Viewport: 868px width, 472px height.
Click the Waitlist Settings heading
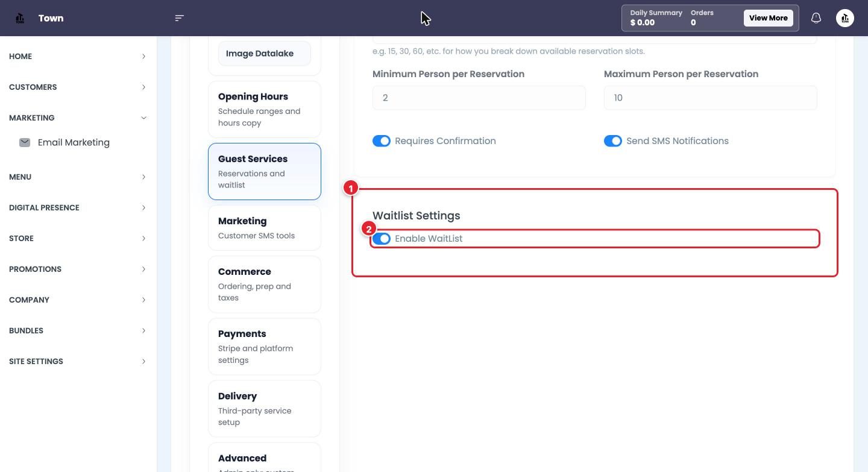click(416, 216)
